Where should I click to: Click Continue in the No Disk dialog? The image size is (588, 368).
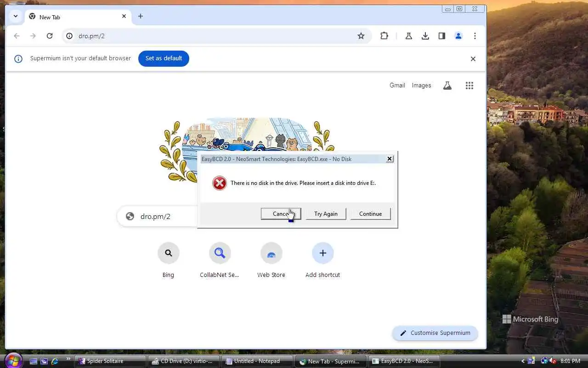click(370, 214)
